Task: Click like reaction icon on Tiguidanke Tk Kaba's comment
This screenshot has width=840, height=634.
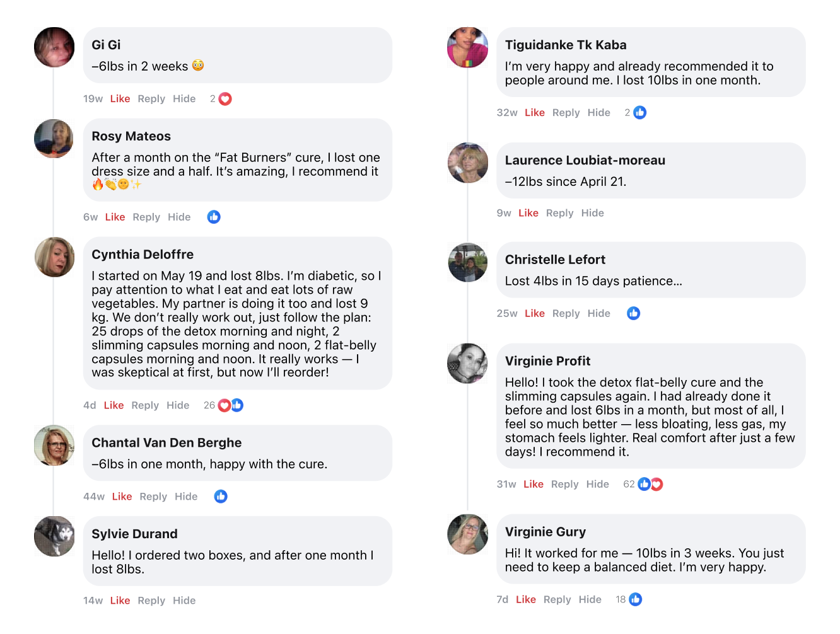Action: click(639, 113)
